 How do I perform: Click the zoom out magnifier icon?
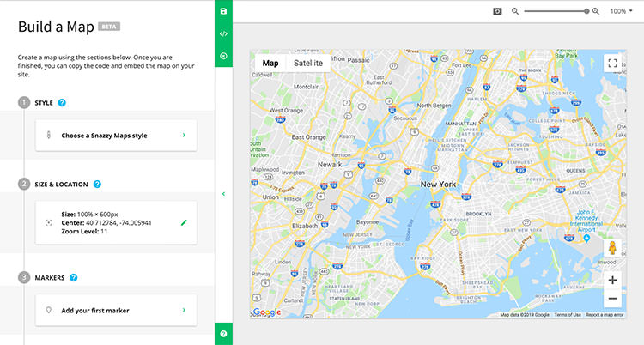pyautogui.click(x=515, y=11)
